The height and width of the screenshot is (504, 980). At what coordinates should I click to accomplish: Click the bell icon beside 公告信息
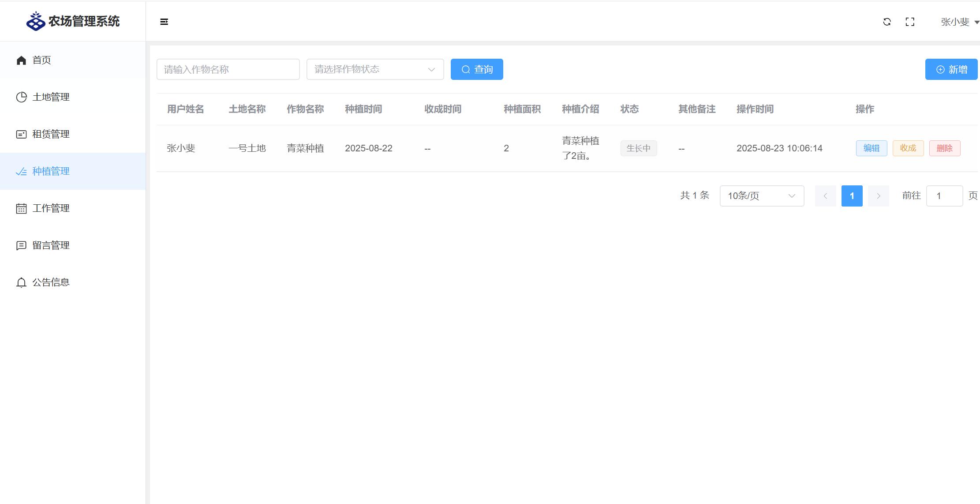21,282
